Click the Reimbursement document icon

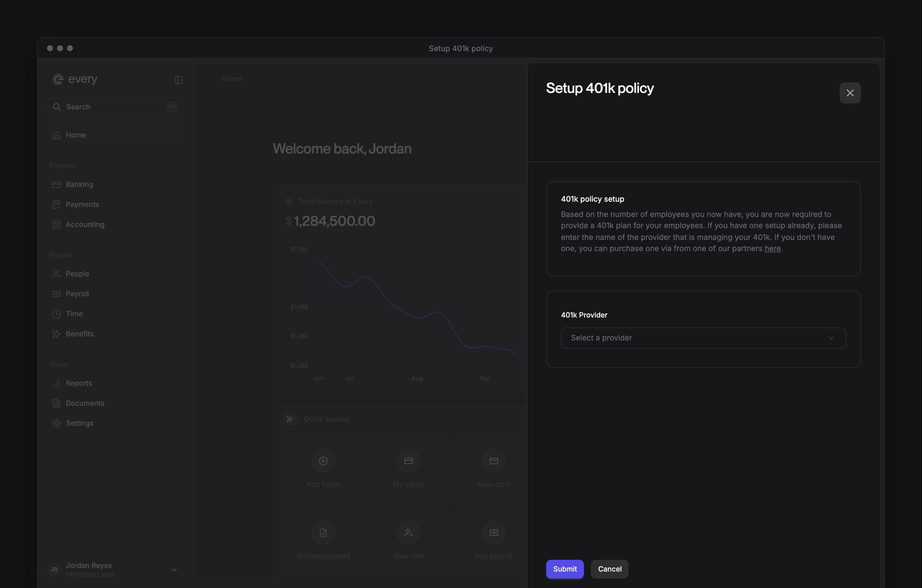(x=323, y=532)
